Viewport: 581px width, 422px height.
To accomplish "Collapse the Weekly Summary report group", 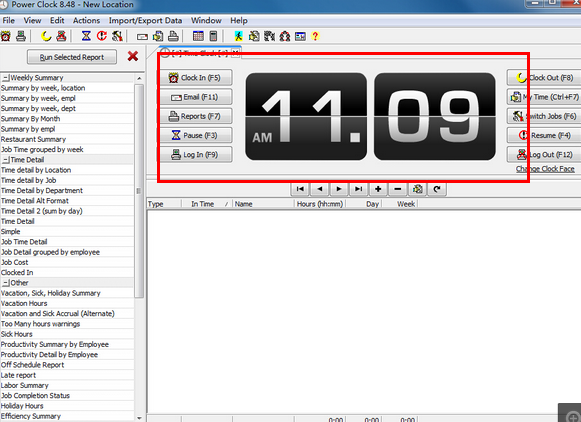I will (6, 78).
